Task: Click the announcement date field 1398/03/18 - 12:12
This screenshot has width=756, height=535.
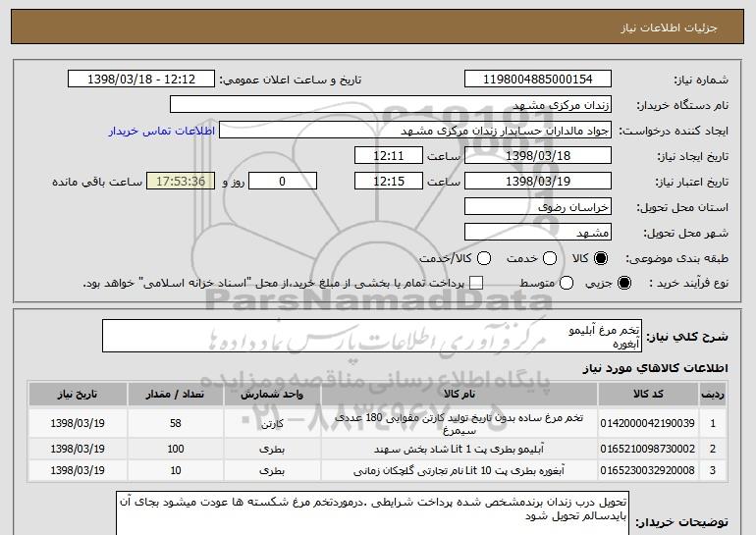Action: click(x=141, y=80)
